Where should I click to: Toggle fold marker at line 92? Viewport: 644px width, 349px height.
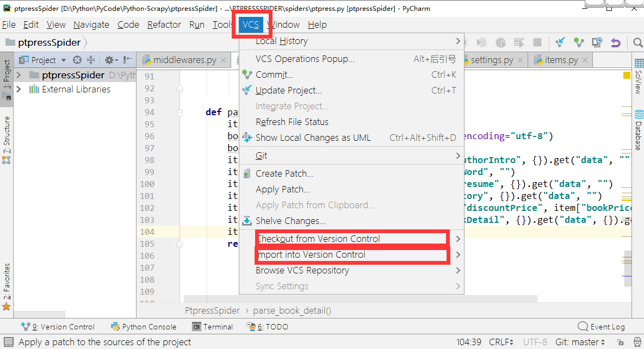180,88
